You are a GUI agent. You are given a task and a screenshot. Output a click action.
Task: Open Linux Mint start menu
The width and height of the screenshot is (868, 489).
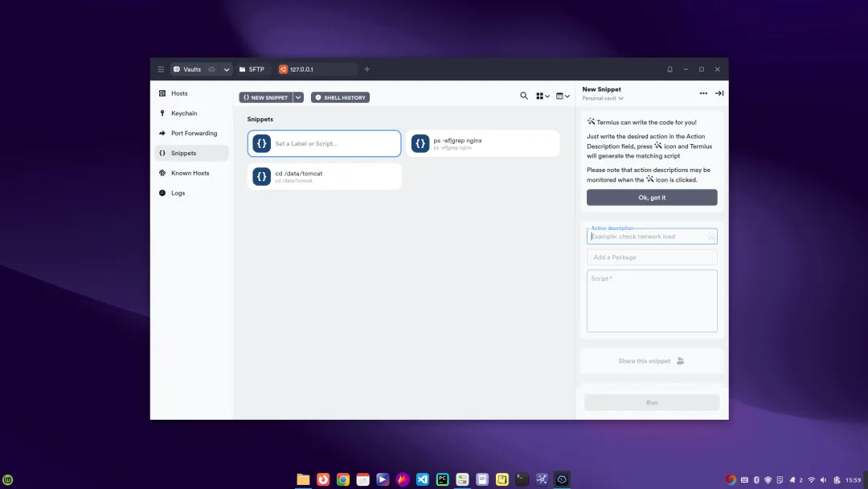8,479
